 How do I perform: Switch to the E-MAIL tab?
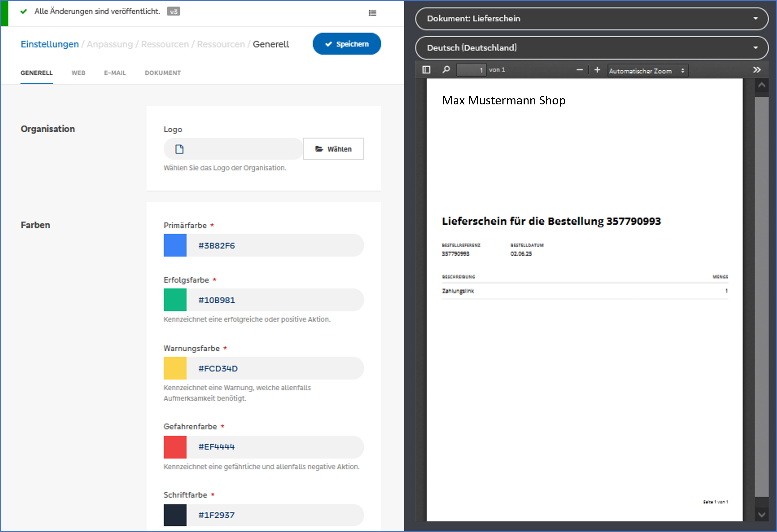pos(115,73)
